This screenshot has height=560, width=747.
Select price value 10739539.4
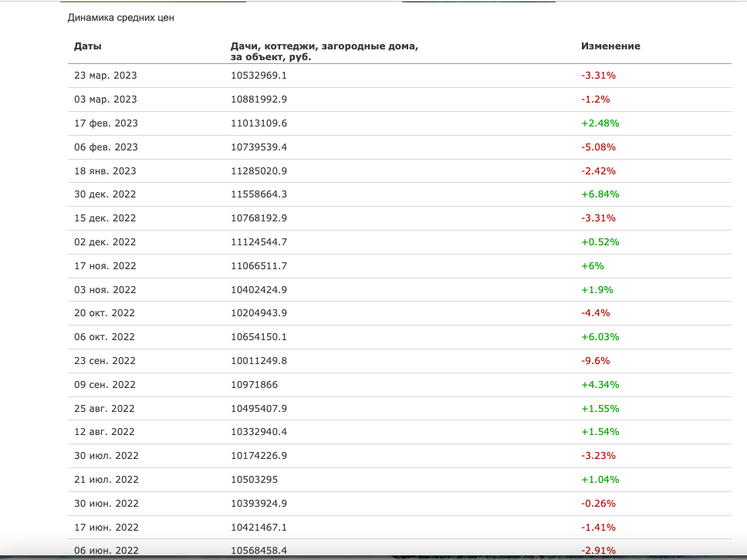pyautogui.click(x=259, y=147)
